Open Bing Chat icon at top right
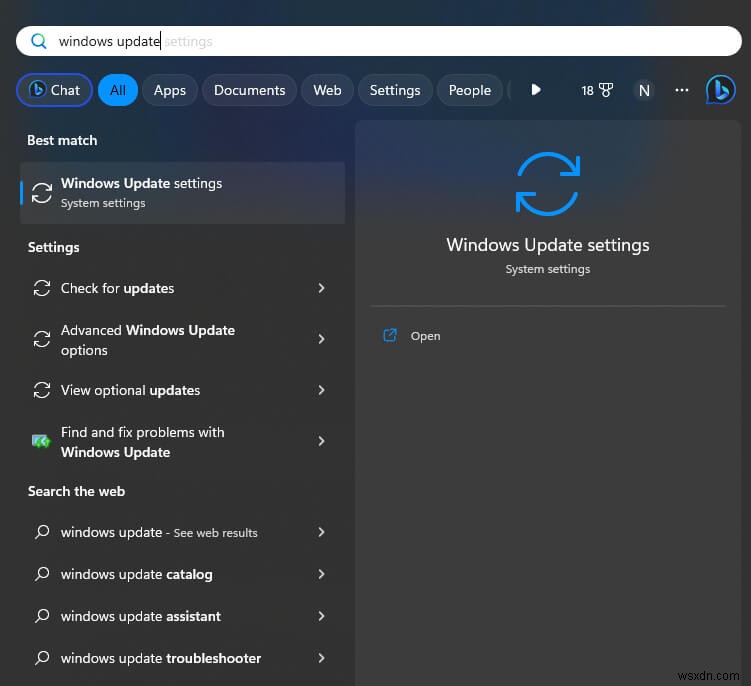The width and height of the screenshot is (751, 686). tap(720, 90)
